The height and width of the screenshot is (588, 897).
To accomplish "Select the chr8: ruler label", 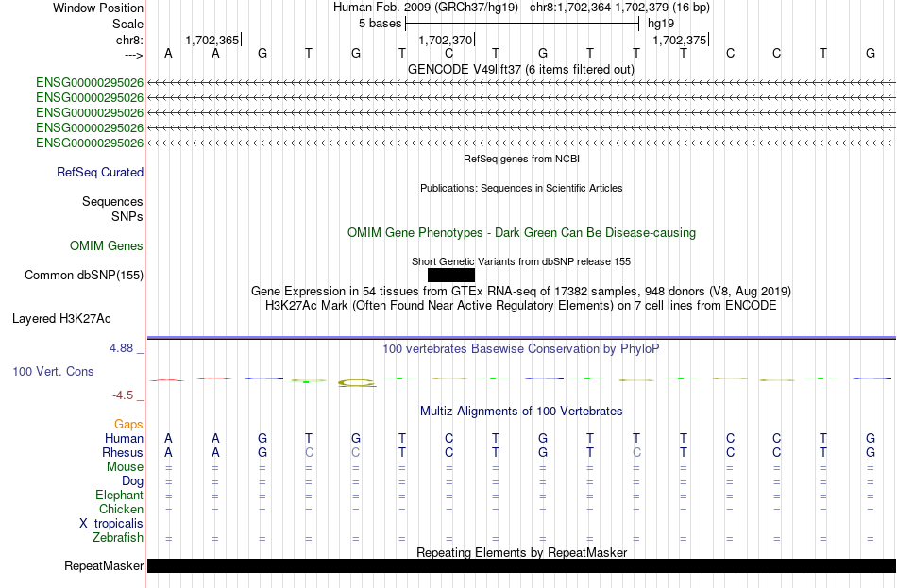I will tap(129, 40).
